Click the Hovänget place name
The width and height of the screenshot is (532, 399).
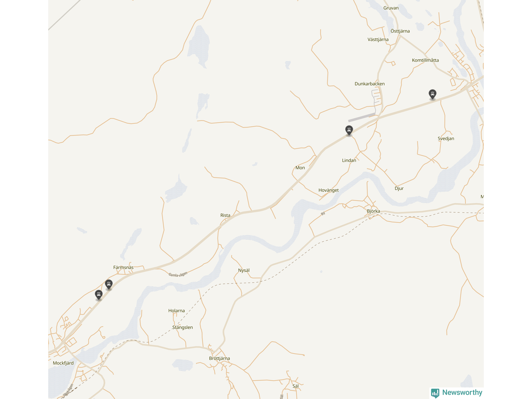point(328,190)
